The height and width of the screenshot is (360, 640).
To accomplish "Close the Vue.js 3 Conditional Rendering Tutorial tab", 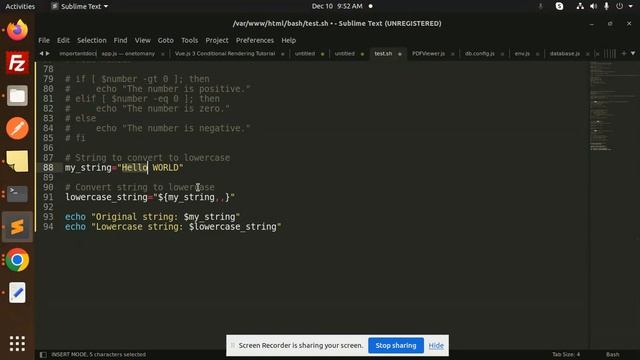I will (282, 54).
